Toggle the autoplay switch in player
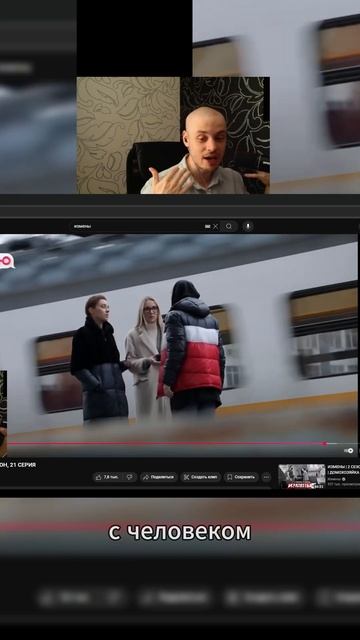 (x=349, y=451)
